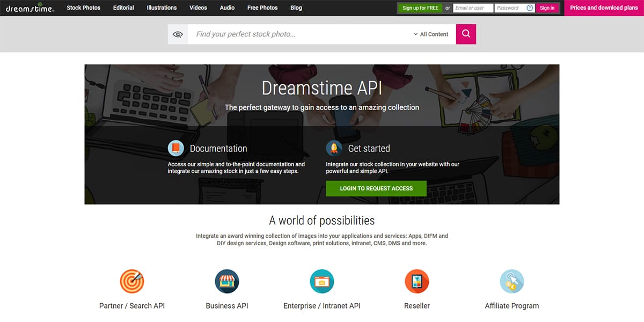
Task: Open the Documentation book icon
Action: 176,148
